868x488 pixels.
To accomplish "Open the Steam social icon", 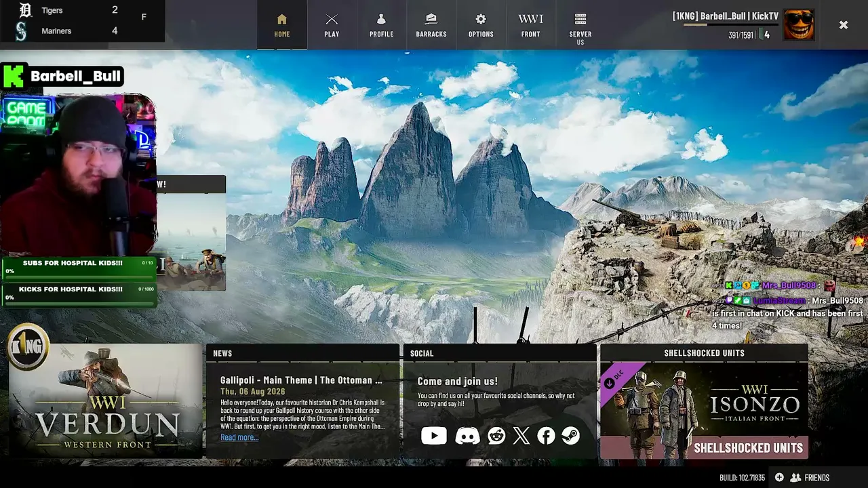I will tap(571, 436).
